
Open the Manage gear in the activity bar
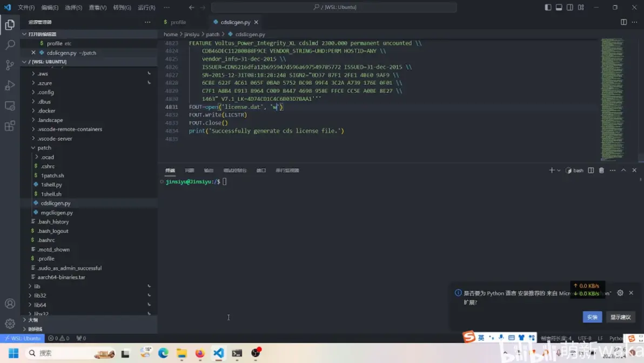10,324
